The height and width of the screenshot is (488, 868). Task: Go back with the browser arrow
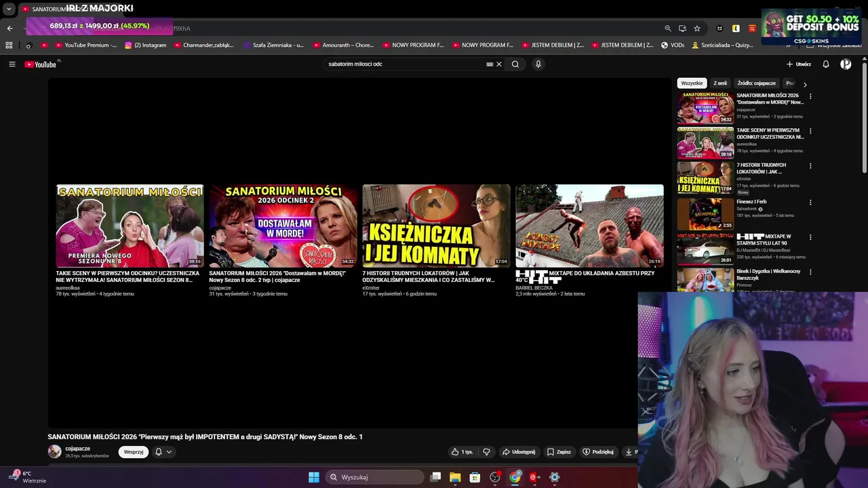[9, 28]
